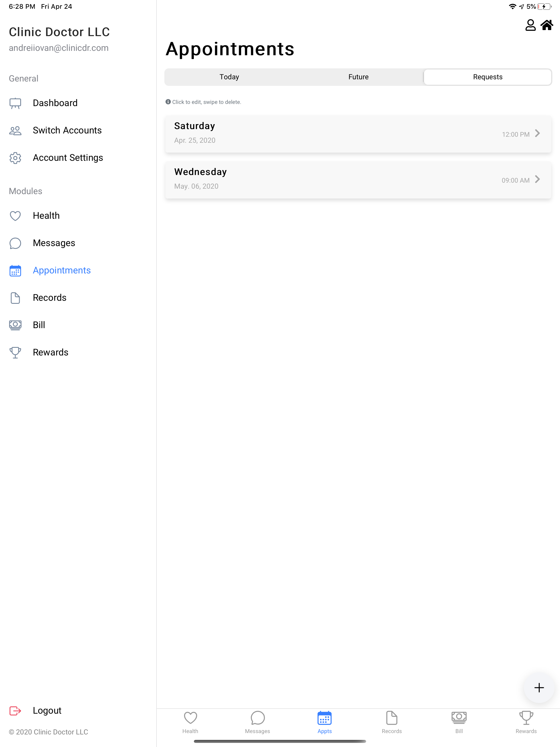Open Records module in sidebar
This screenshot has width=560, height=747.
tap(50, 298)
